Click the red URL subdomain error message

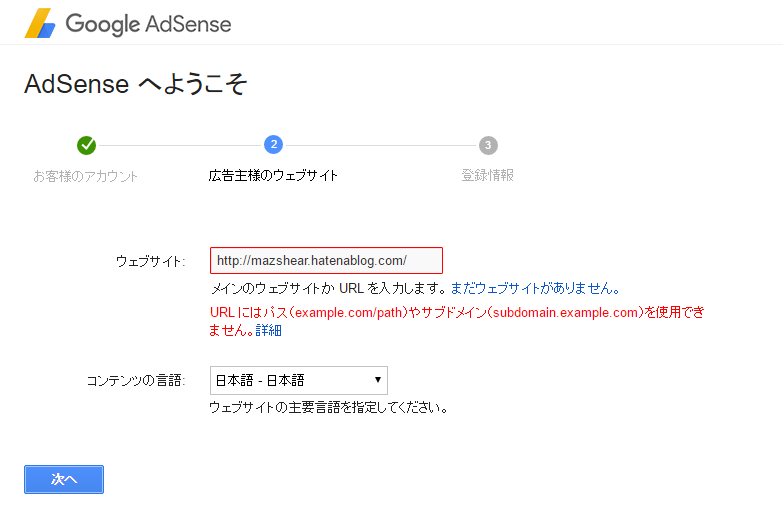click(457, 321)
